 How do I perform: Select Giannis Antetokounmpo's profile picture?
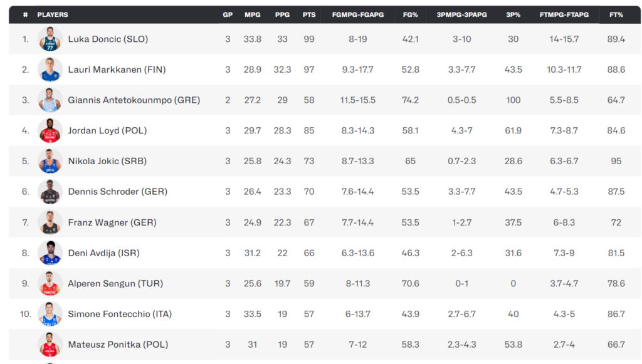click(50, 100)
